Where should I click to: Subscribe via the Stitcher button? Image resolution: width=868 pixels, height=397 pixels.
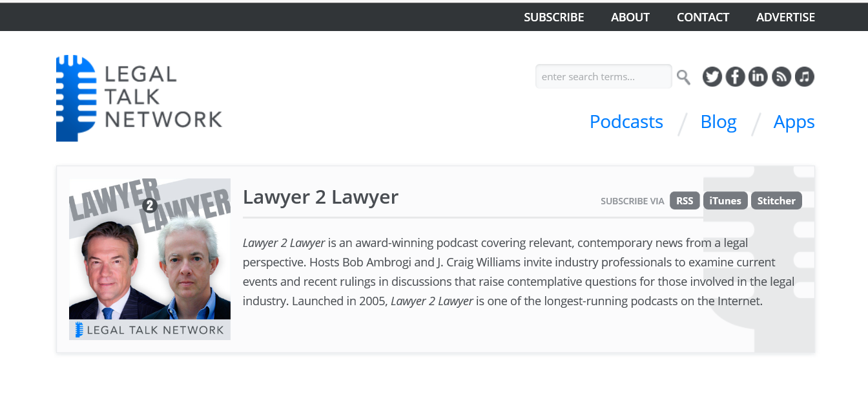pyautogui.click(x=776, y=200)
